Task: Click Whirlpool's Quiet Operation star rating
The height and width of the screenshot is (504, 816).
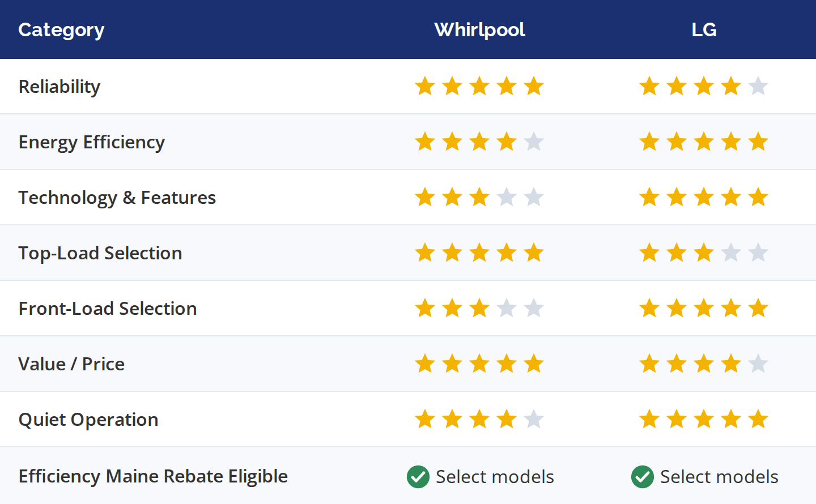Action: [479, 420]
